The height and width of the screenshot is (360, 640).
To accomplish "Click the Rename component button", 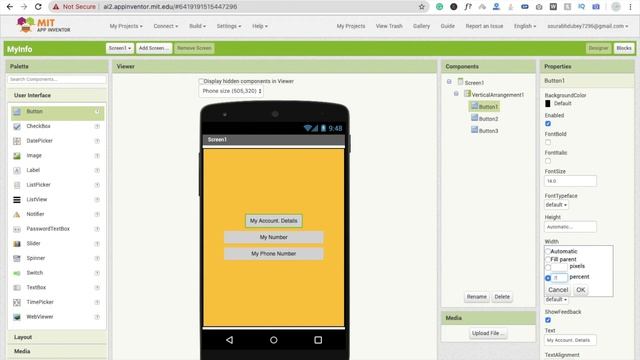I will pyautogui.click(x=476, y=297).
